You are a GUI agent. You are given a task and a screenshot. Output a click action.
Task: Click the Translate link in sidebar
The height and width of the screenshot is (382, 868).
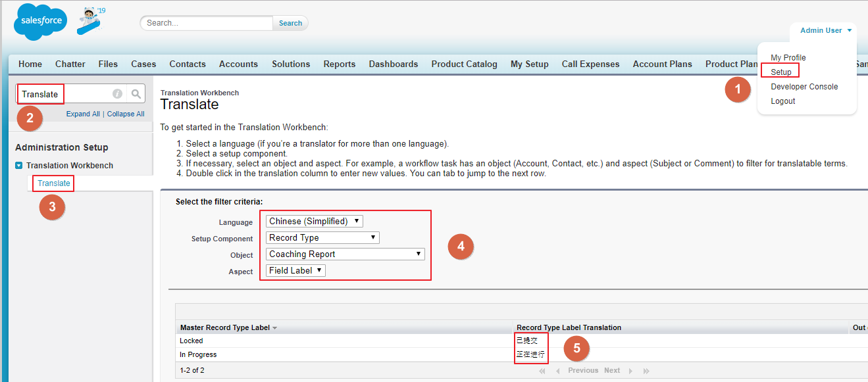tap(54, 183)
